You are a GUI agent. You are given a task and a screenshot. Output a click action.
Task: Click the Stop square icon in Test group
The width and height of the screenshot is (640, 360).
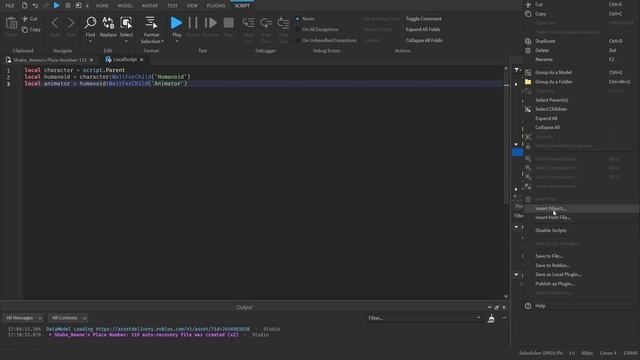pos(229,23)
